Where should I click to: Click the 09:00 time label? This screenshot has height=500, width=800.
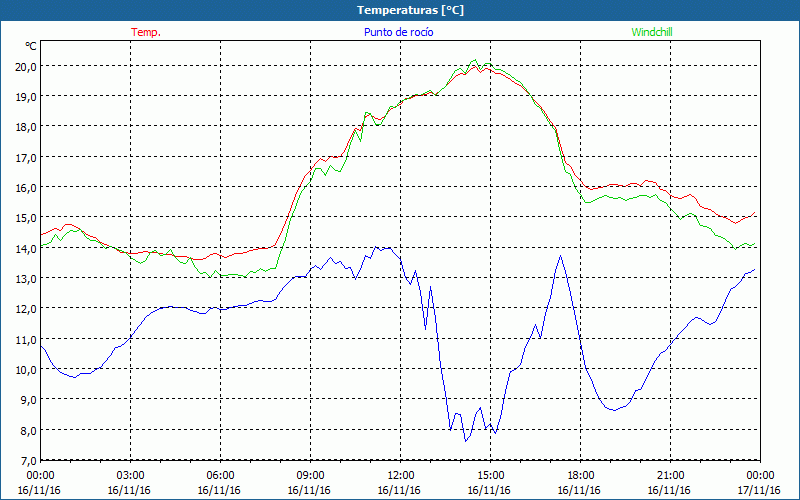[311, 476]
